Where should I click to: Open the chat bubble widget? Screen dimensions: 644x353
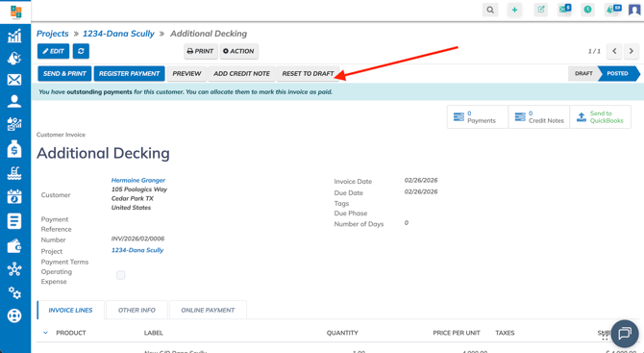(625, 333)
